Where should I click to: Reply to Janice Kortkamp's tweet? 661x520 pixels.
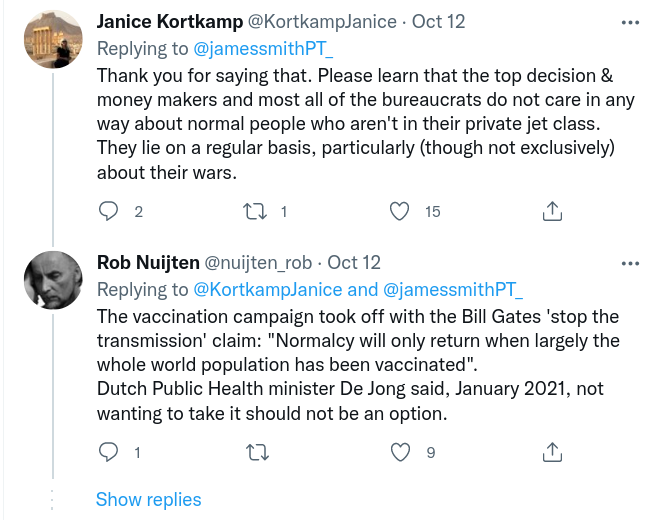pyautogui.click(x=111, y=211)
